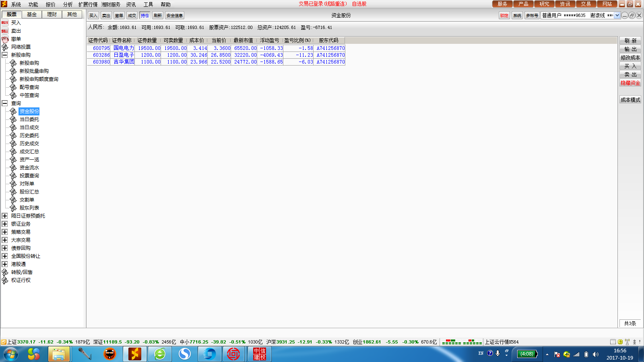Screen dimensions: 644x362
Task: Click the 安全信息 toolbar button
Action: click(175, 15)
